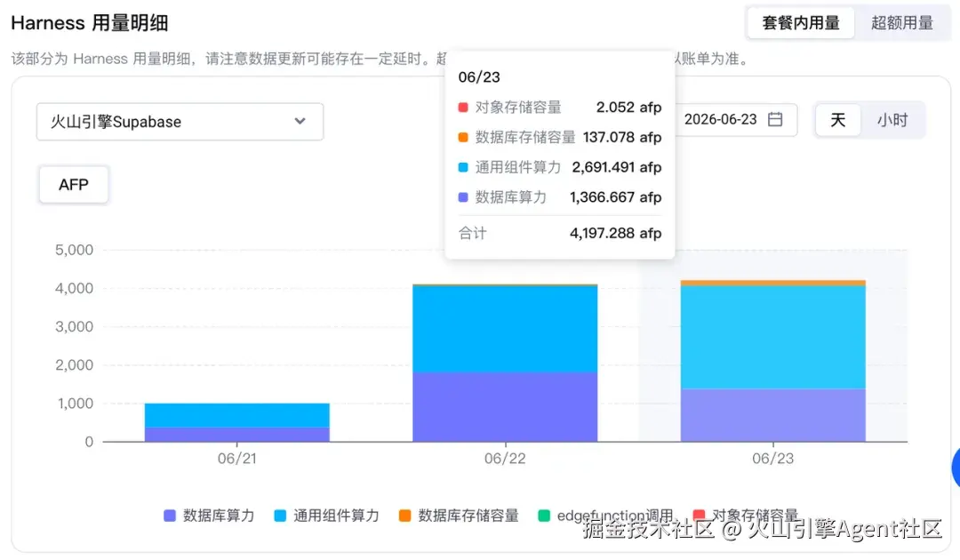Open the 火山引擎Supabase dropdown

[180, 122]
